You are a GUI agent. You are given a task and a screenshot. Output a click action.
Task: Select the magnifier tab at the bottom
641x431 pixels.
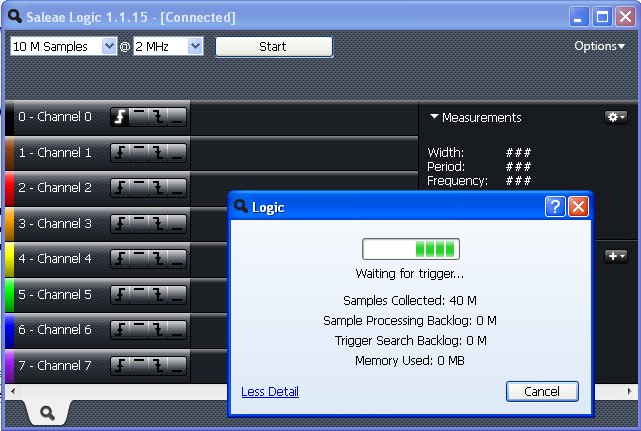pos(47,413)
